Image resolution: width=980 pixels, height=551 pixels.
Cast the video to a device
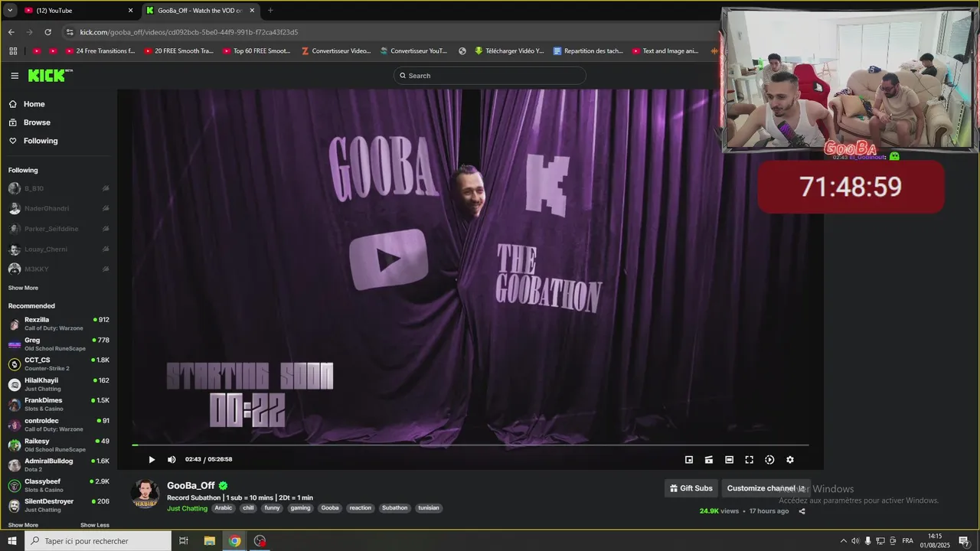[x=709, y=460]
